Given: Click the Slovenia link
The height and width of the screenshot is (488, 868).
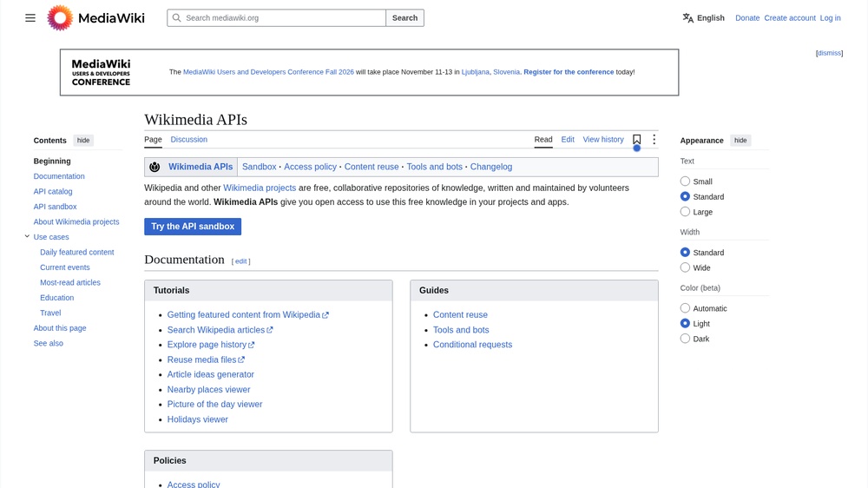Looking at the screenshot, I should 507,72.
